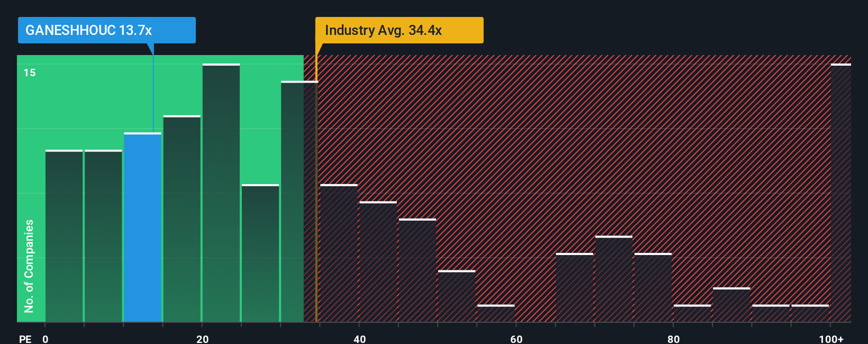
Task: Click the 100+ x-axis tick label
Action: click(831, 339)
